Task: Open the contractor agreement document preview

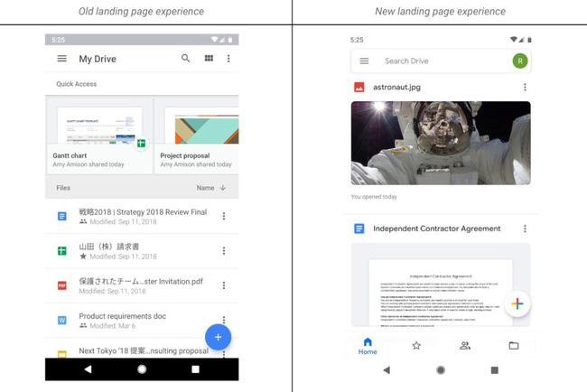Action: click(x=441, y=285)
